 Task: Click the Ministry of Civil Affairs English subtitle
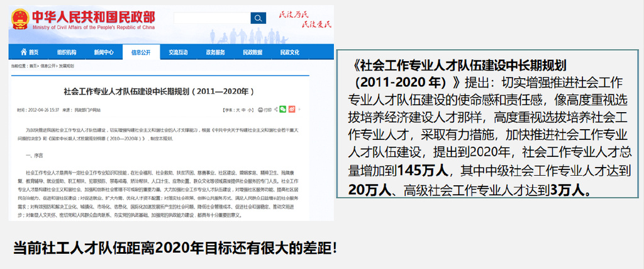click(x=94, y=28)
